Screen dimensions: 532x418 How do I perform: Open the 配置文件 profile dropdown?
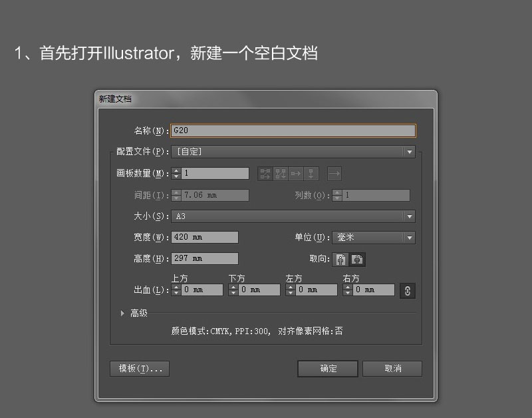coord(293,152)
